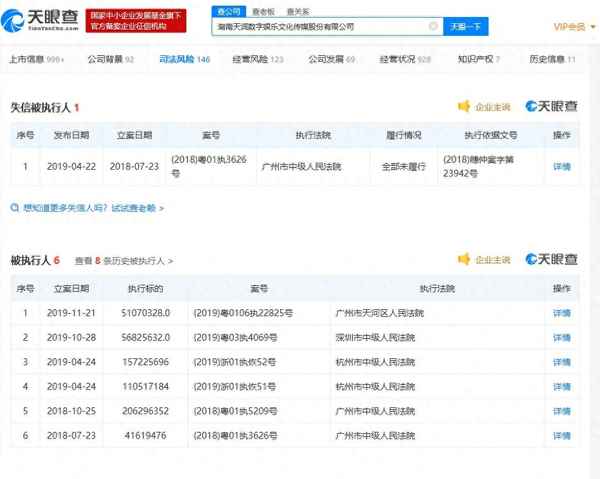Select the 发布日期 cell 2019-04-22
The width and height of the screenshot is (600, 479).
tap(72, 167)
